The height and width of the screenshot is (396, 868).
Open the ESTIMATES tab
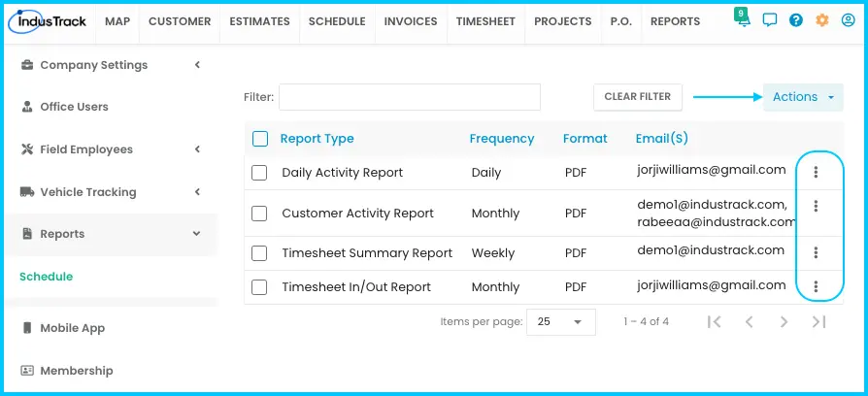(259, 21)
